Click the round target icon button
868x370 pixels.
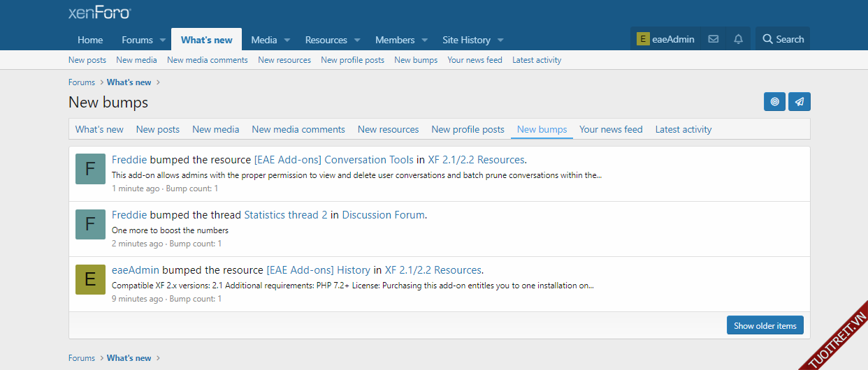tap(774, 102)
